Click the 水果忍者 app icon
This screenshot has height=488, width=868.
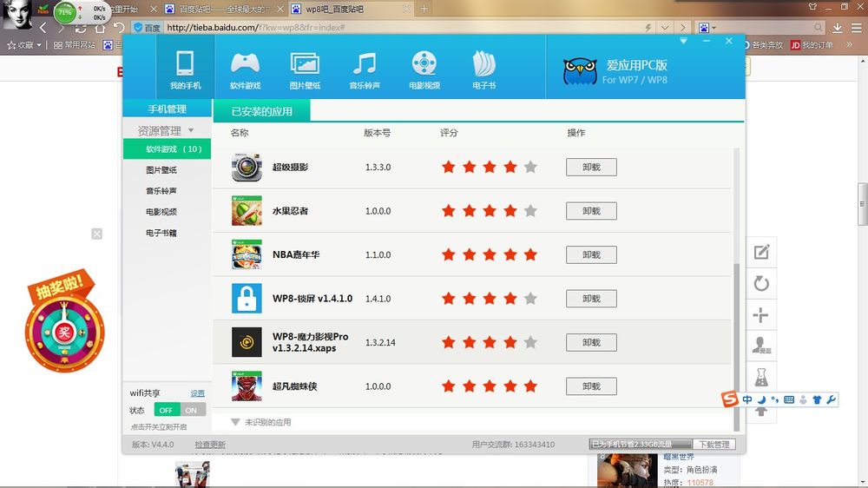247,211
